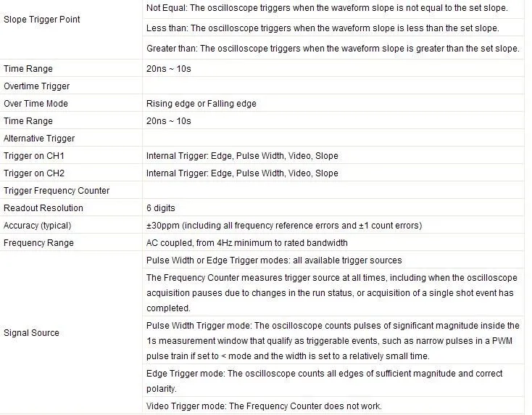Click the Overtime Trigger section heading
The width and height of the screenshot is (532, 415).
[37, 86]
